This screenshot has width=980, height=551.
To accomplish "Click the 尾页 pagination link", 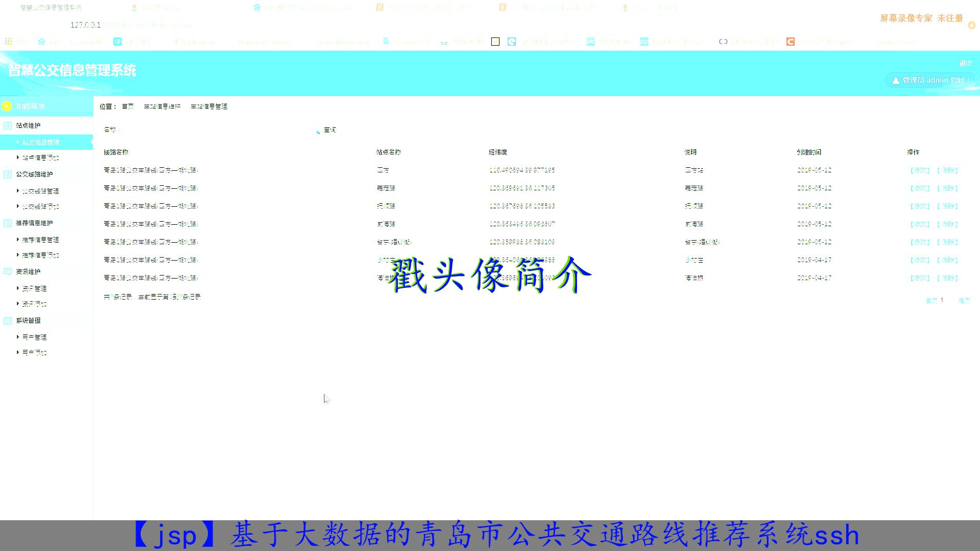I will point(964,301).
